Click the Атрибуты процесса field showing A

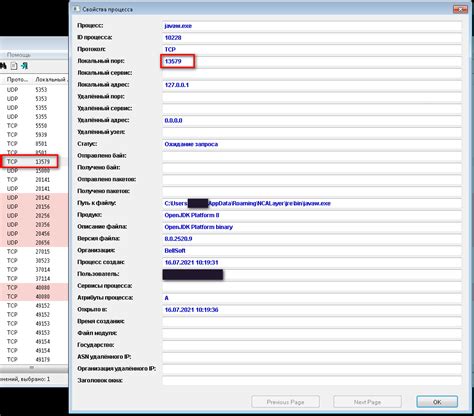(x=312, y=298)
